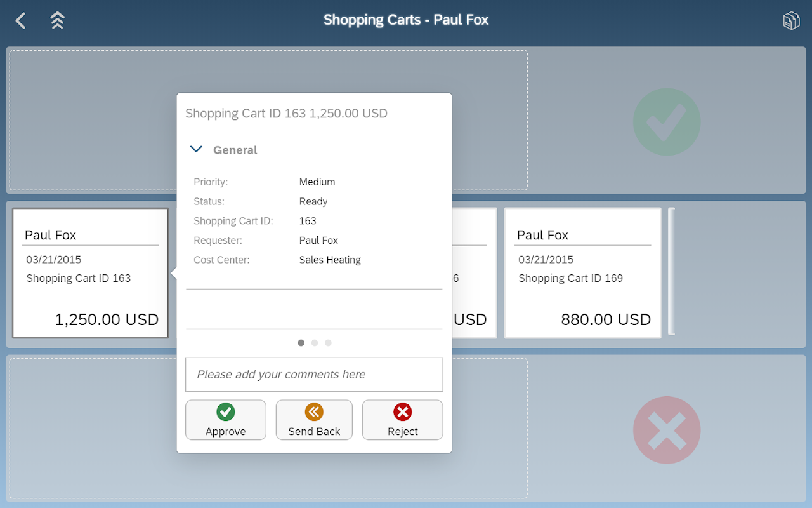Switch to the second page dot
Viewport: 812px width, 508px height.
tap(315, 343)
